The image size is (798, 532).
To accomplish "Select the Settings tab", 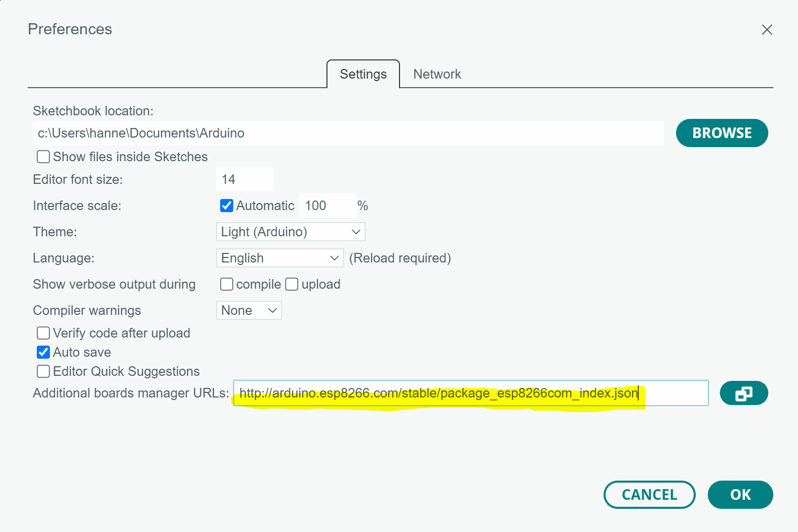I will coord(363,74).
